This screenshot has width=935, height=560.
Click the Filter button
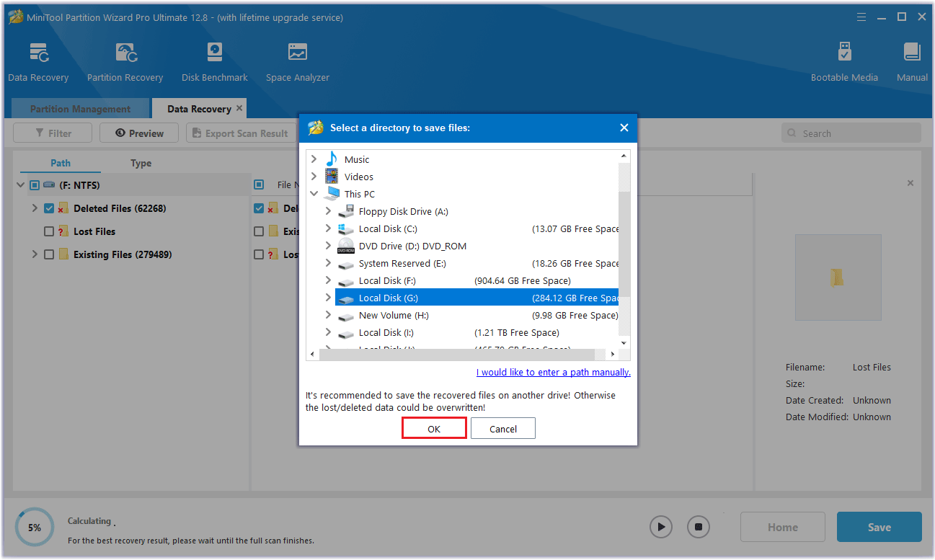point(53,133)
